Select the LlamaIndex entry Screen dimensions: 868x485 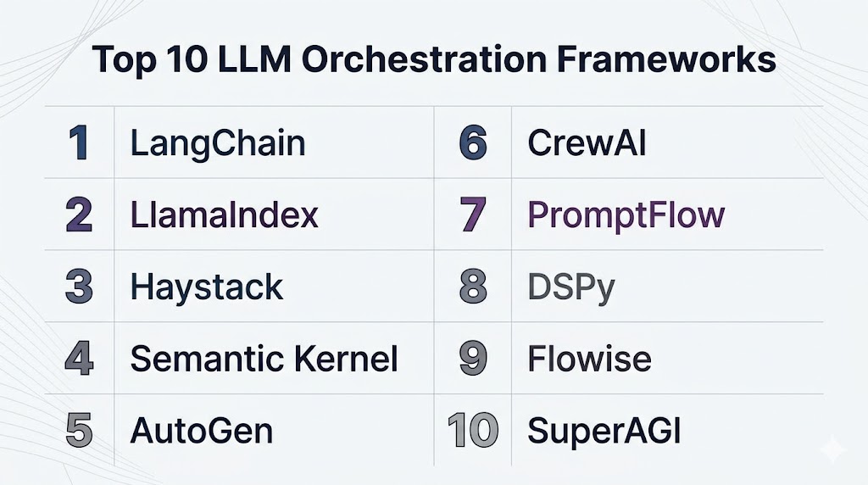(x=225, y=215)
